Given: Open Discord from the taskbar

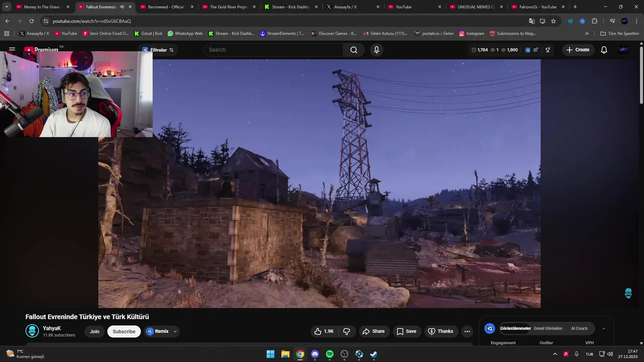Looking at the screenshot, I should 315,354.
